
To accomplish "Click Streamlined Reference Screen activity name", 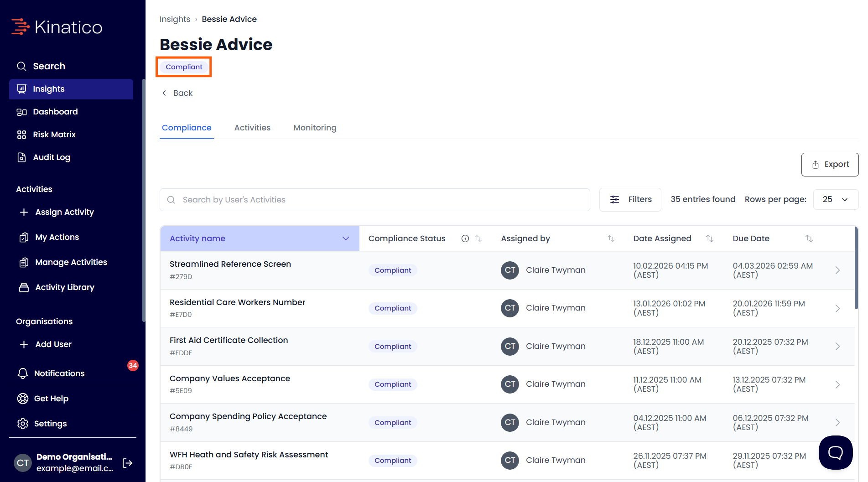I will pos(230,264).
